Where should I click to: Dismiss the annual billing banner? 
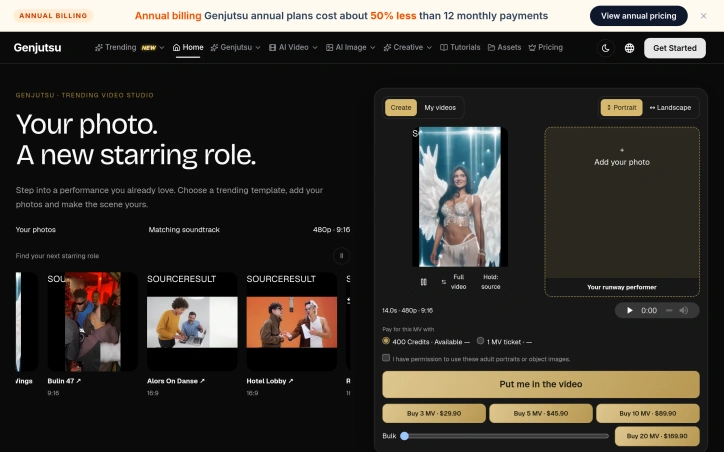(x=703, y=16)
